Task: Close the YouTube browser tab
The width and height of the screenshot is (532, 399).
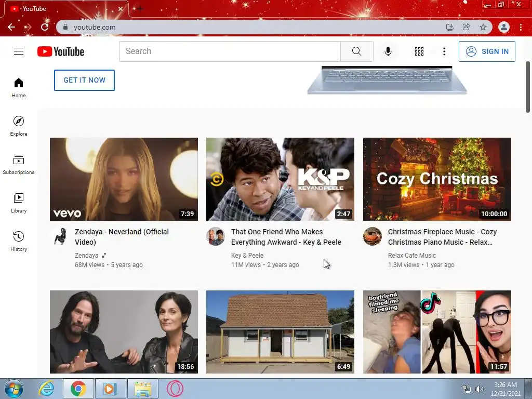Action: click(x=121, y=9)
